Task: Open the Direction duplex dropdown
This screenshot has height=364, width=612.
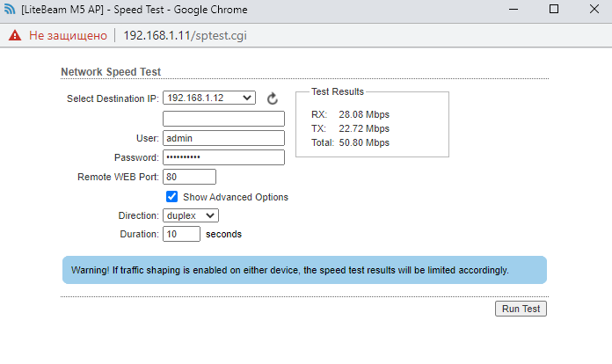Action: pos(191,215)
